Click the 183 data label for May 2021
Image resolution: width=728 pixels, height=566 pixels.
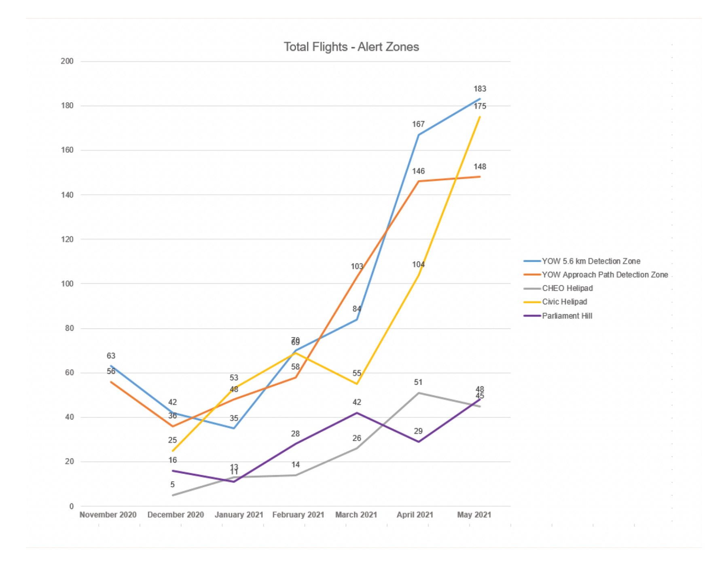point(480,89)
